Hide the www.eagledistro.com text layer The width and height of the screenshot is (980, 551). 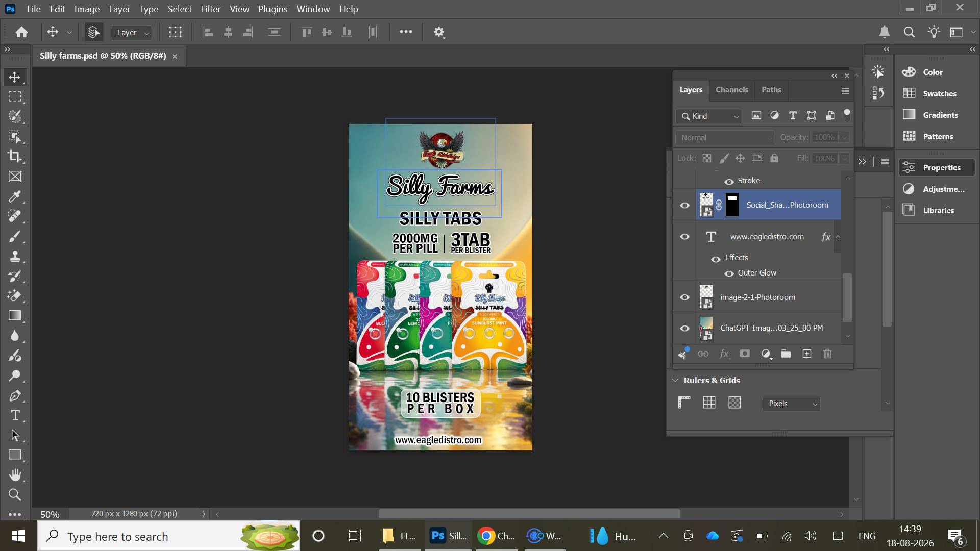[x=684, y=237]
